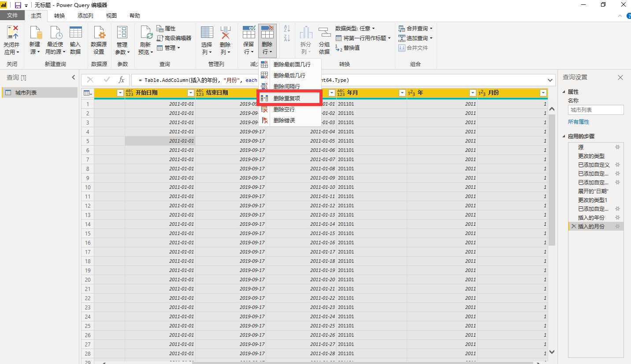Image resolution: width=631 pixels, height=364 pixels.
Task: Open filter dropdown of 年月 column
Action: 402,93
